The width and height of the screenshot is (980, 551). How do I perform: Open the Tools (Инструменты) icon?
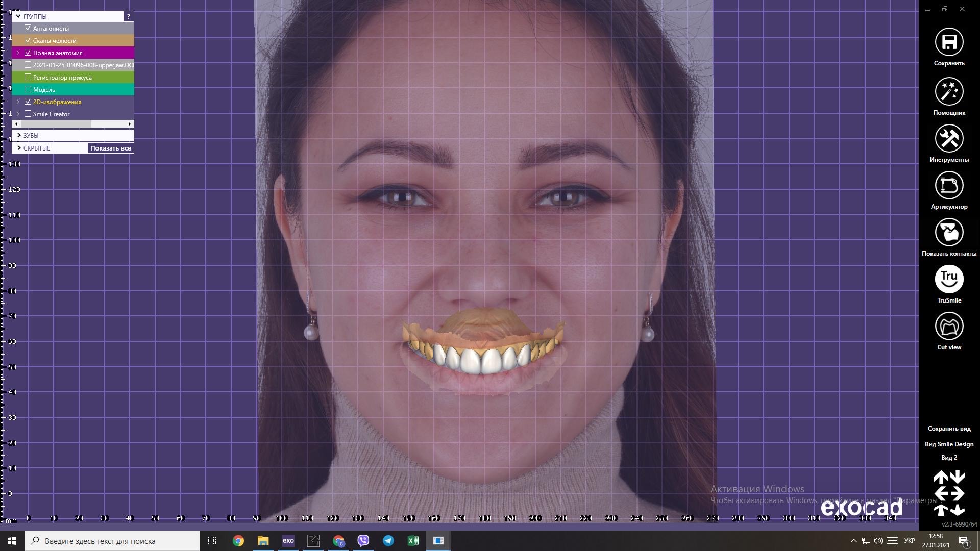(949, 139)
